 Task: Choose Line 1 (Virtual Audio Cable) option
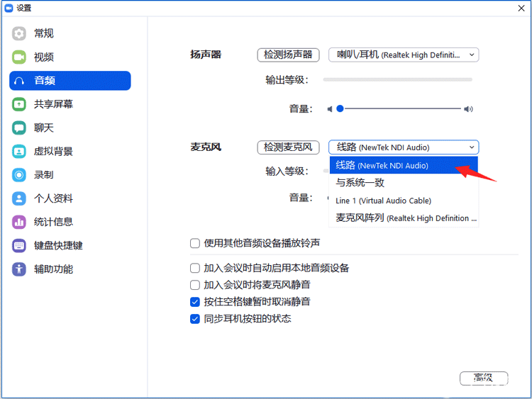tap(404, 201)
